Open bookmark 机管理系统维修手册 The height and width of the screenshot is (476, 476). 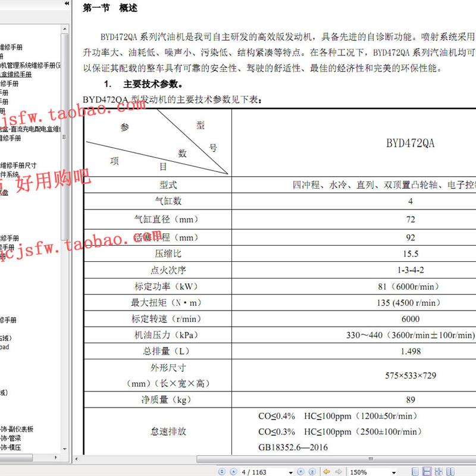(30, 65)
